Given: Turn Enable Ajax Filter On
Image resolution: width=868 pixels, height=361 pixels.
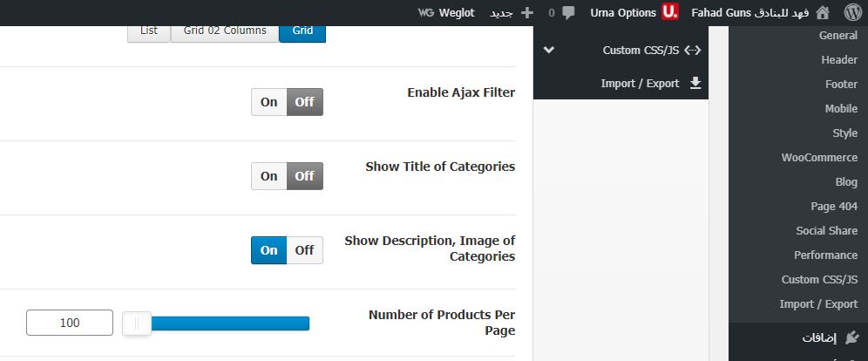Looking at the screenshot, I should [x=269, y=102].
